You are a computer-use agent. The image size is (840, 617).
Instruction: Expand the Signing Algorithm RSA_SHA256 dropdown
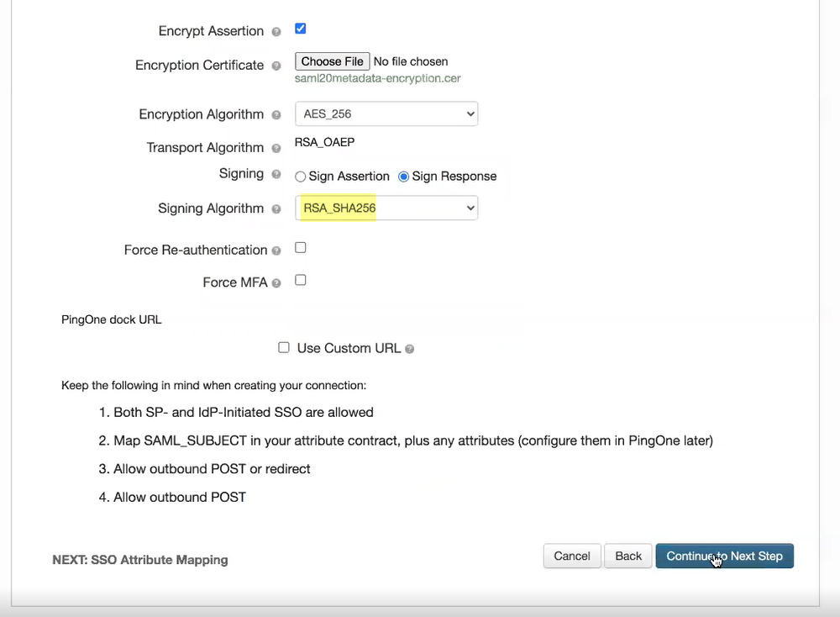(x=386, y=208)
